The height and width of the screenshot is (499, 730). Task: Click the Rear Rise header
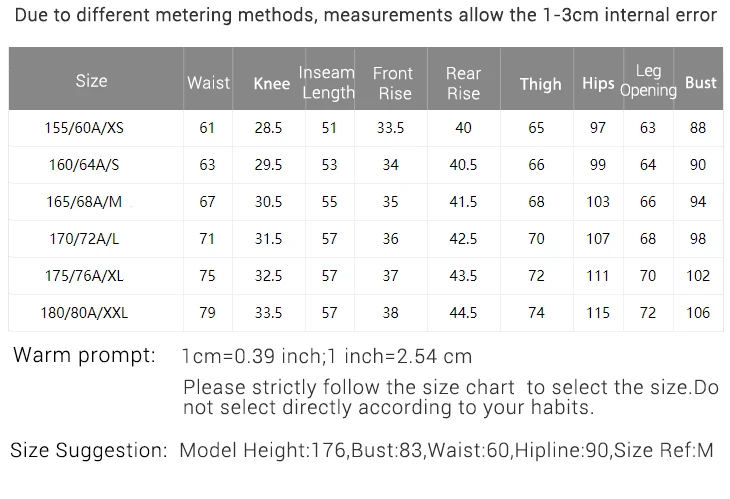point(463,83)
